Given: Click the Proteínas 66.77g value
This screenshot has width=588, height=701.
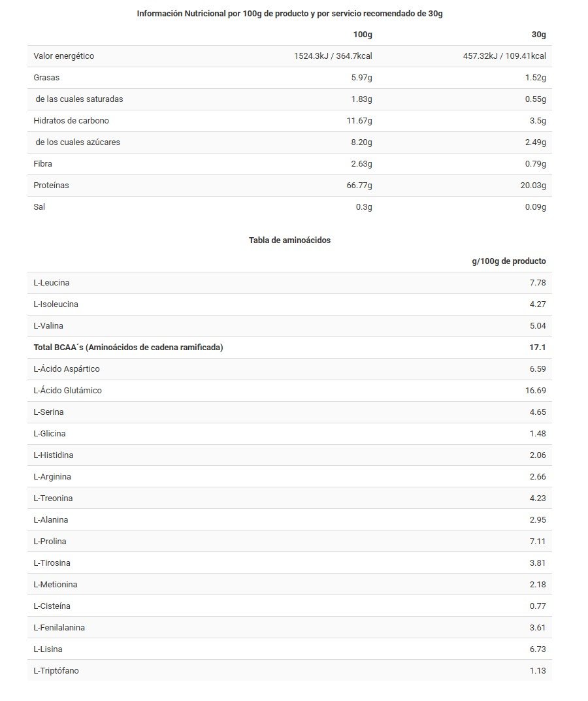Looking at the screenshot, I should tap(359, 186).
